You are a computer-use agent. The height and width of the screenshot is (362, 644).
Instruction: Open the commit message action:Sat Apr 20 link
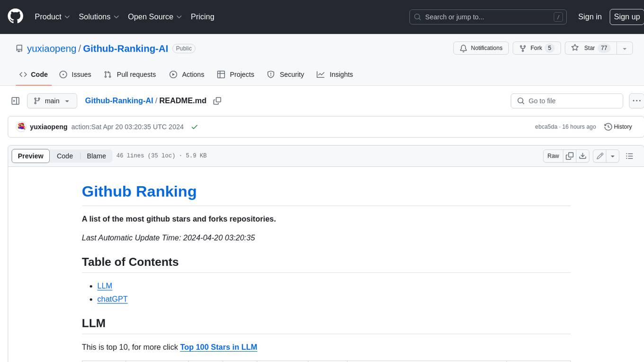pyautogui.click(x=127, y=127)
